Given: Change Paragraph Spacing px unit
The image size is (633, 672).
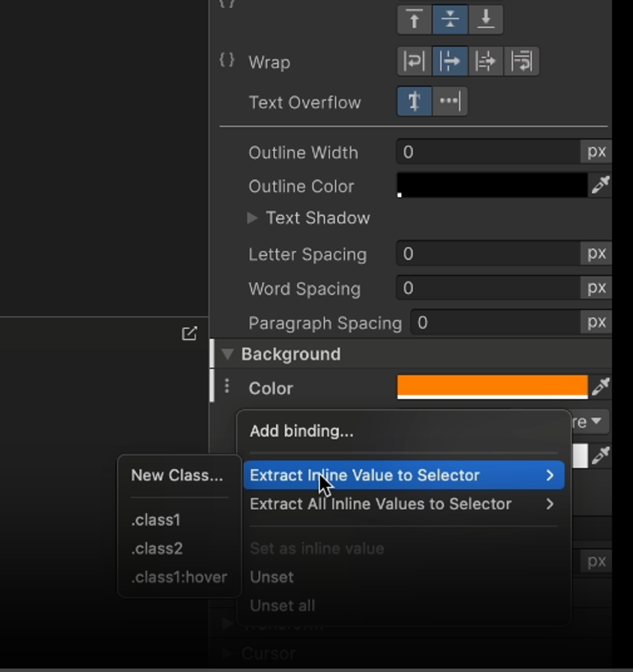Looking at the screenshot, I should [x=596, y=322].
